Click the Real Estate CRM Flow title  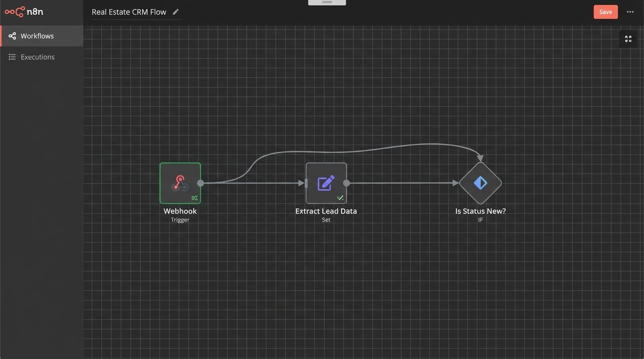click(x=129, y=12)
